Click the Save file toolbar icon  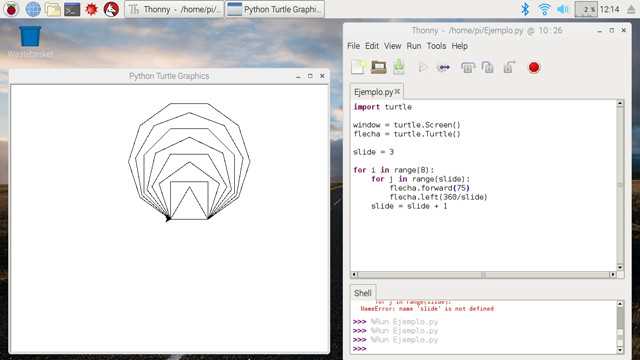pyautogui.click(x=399, y=67)
